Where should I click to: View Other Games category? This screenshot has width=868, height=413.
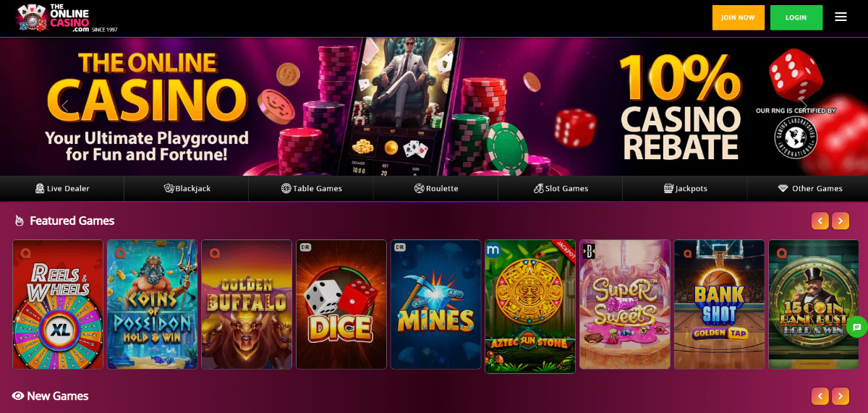coord(809,188)
